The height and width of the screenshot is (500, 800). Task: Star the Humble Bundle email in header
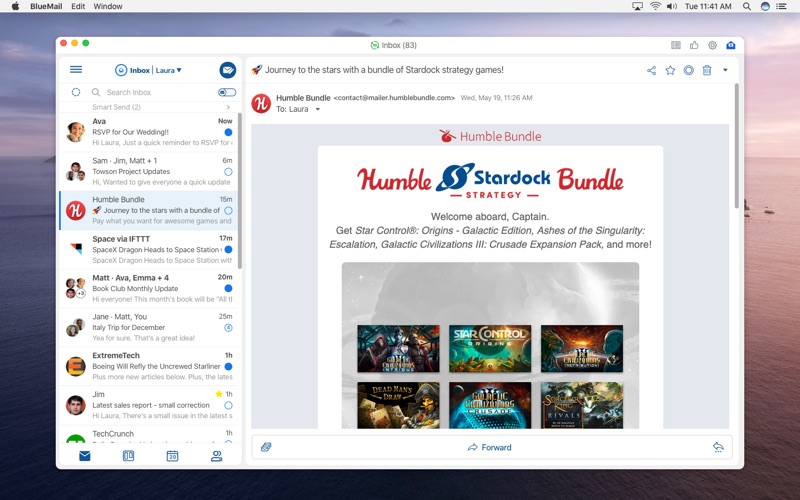(x=670, y=70)
